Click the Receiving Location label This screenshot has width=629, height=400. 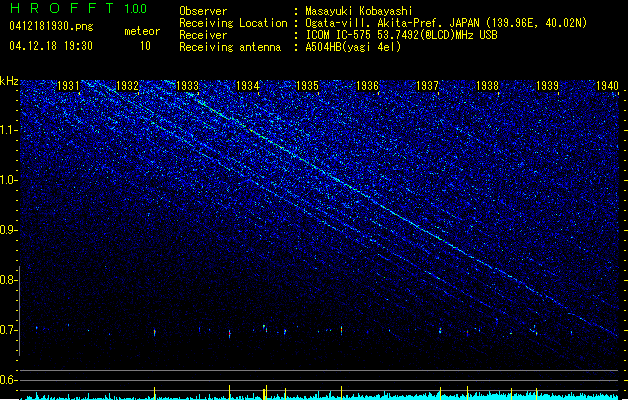(233, 23)
